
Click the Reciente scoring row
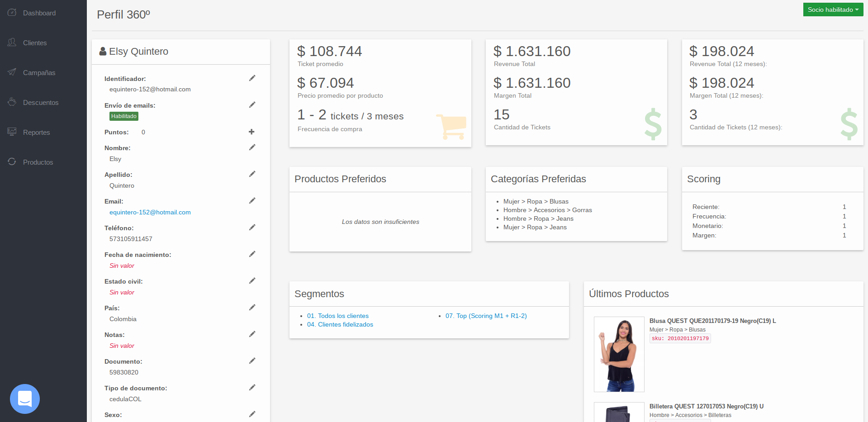(769, 207)
